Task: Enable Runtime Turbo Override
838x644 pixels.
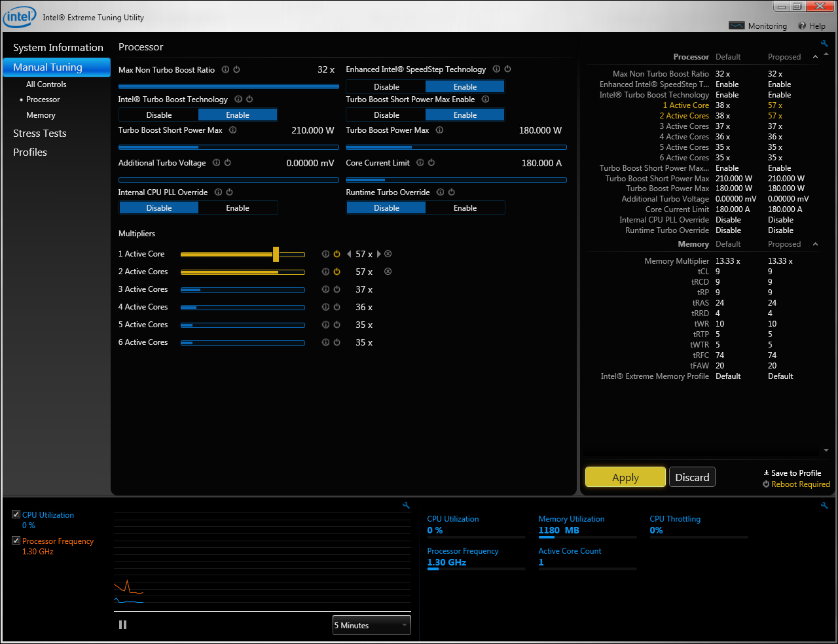Action: coord(465,208)
